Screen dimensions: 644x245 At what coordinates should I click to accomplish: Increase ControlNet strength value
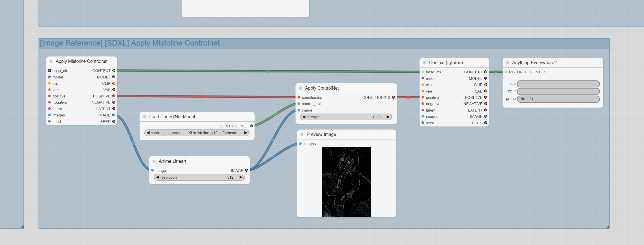click(x=388, y=117)
